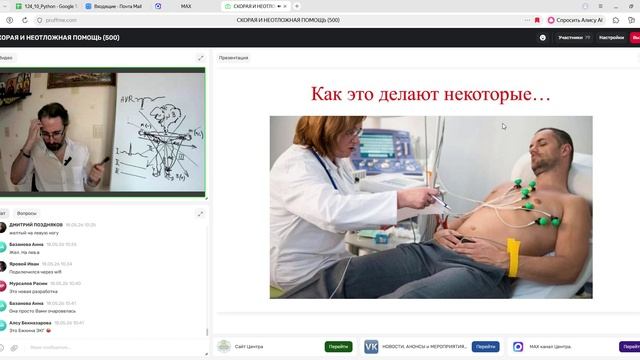Click 'ДМИТРИЙ ПОЗДНЯКОВ' name in the chat
The image size is (640, 360).
(x=36, y=225)
